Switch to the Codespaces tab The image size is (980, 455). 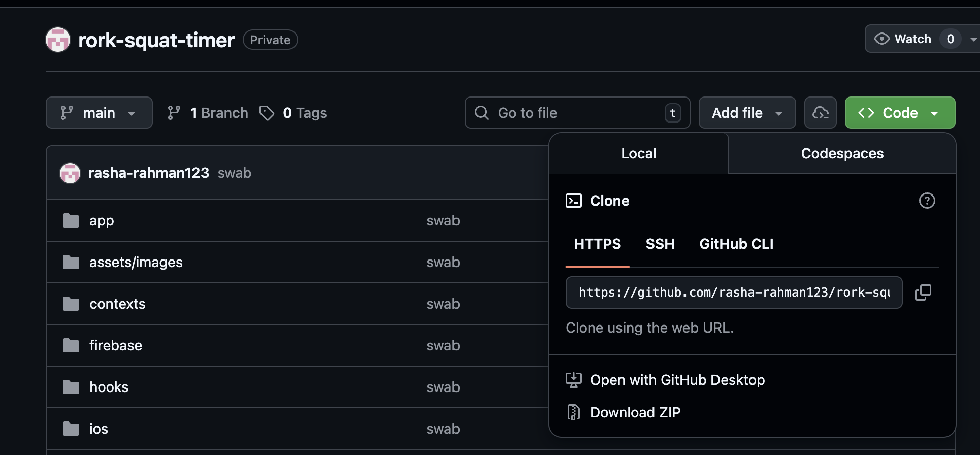842,153
